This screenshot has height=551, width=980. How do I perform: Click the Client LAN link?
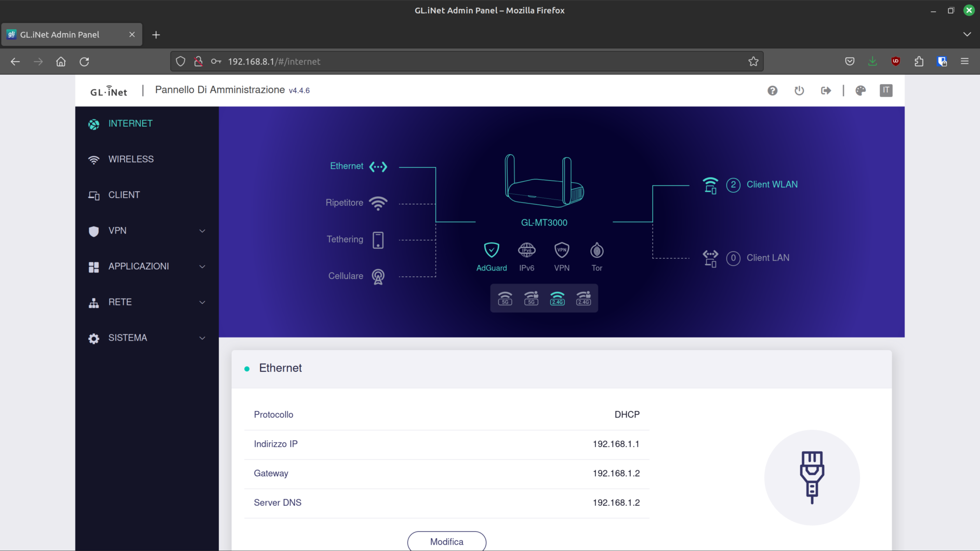click(x=768, y=258)
